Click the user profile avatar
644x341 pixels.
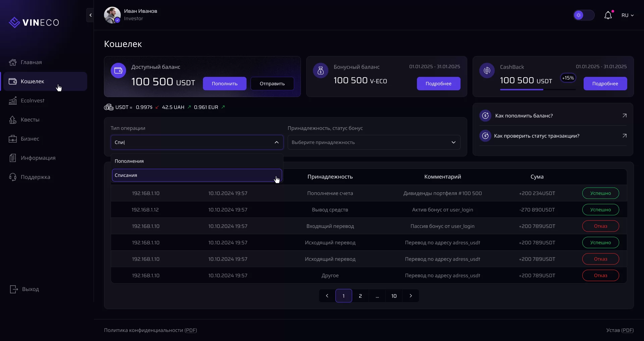coord(112,15)
